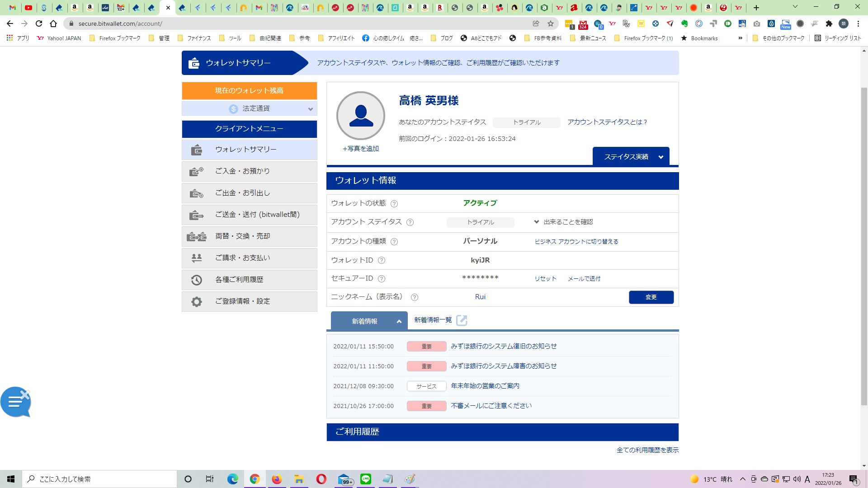
Task: Open ご請求・お支払い billing menu
Action: (x=249, y=258)
